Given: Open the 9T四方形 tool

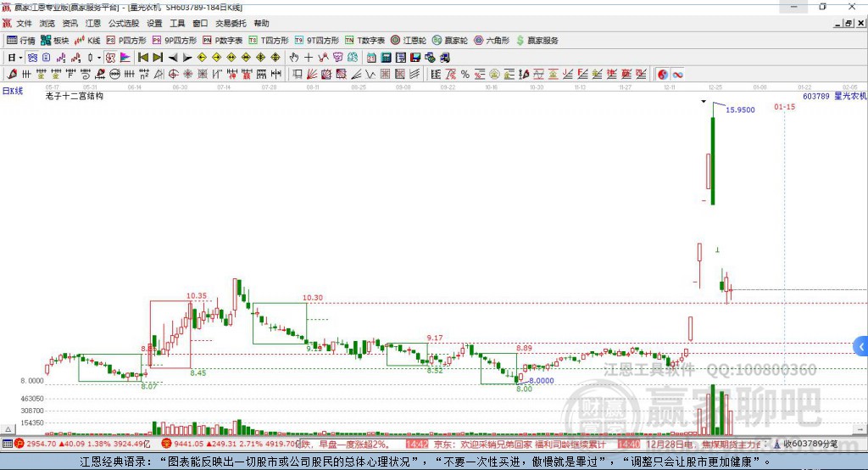Looking at the screenshot, I should pyautogui.click(x=317, y=41).
